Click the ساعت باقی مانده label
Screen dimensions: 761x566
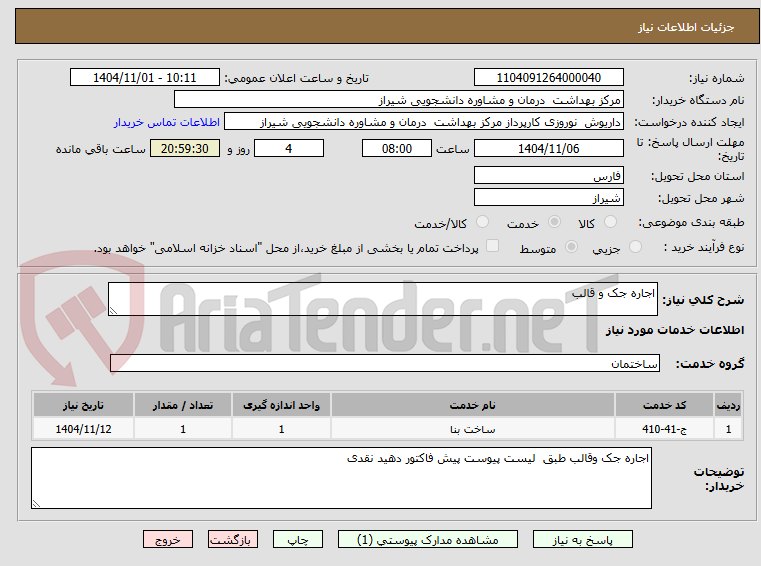coord(100,149)
